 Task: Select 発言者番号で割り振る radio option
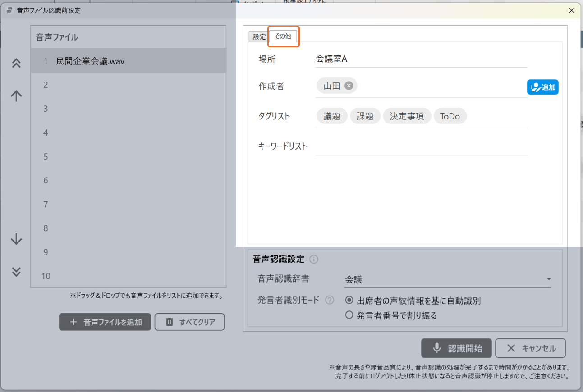349,315
